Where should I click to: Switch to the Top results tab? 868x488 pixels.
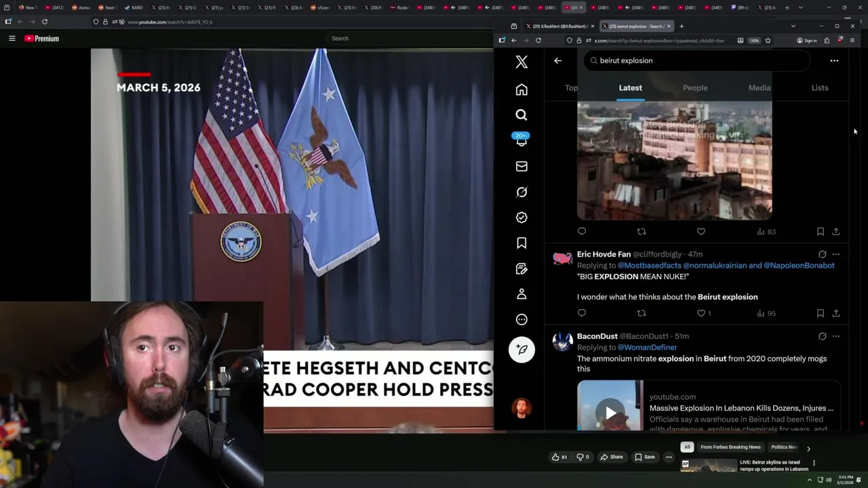point(571,88)
